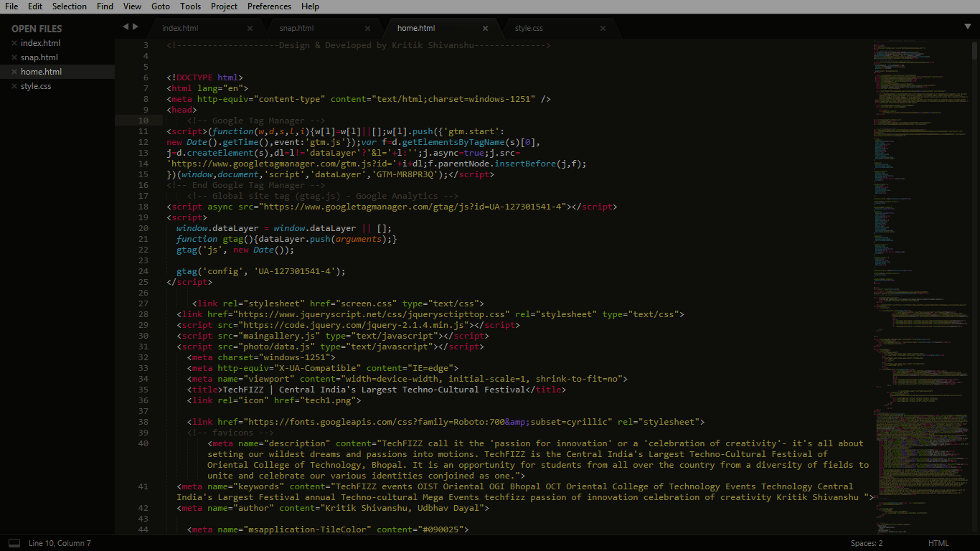Screen dimensions: 980x551
Task: Close snap.html from sidebar x icon
Action: pyautogui.click(x=14, y=57)
